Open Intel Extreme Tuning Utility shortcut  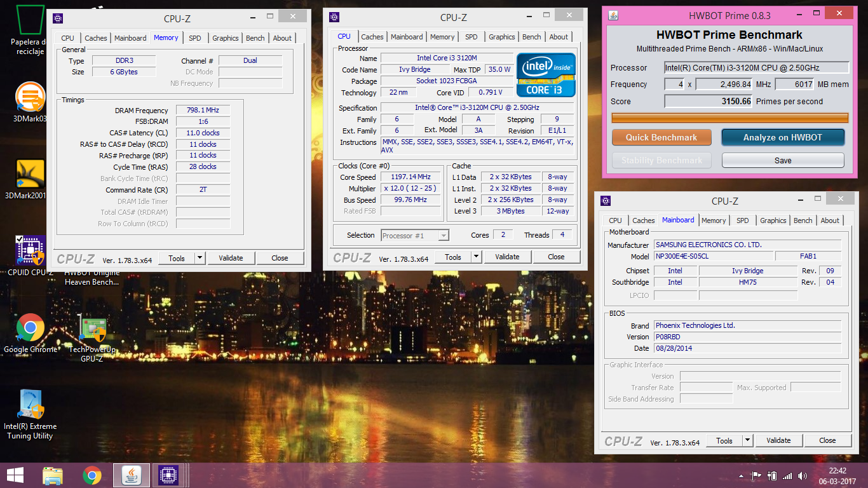30,414
